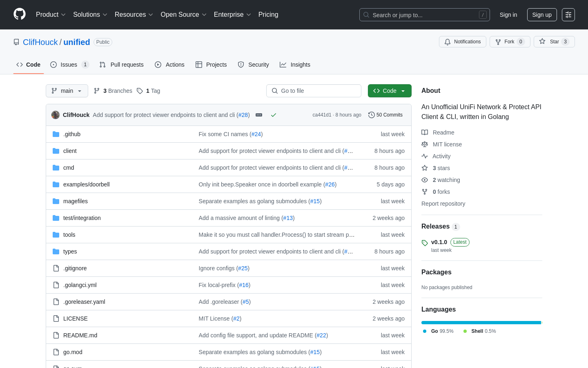
Task: Switch to the Projects tab
Action: pos(211,65)
